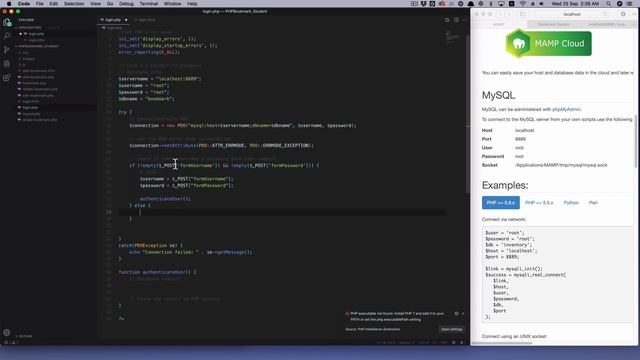Open the Run and Debug view
The width and height of the screenshot is (640, 360).
tap(7, 64)
